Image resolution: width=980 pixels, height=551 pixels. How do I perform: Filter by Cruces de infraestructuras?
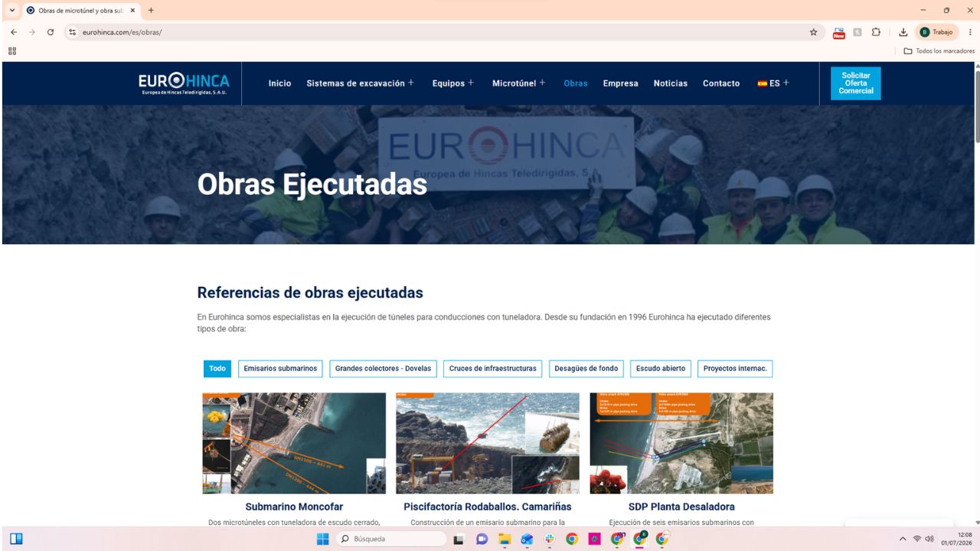[493, 369]
